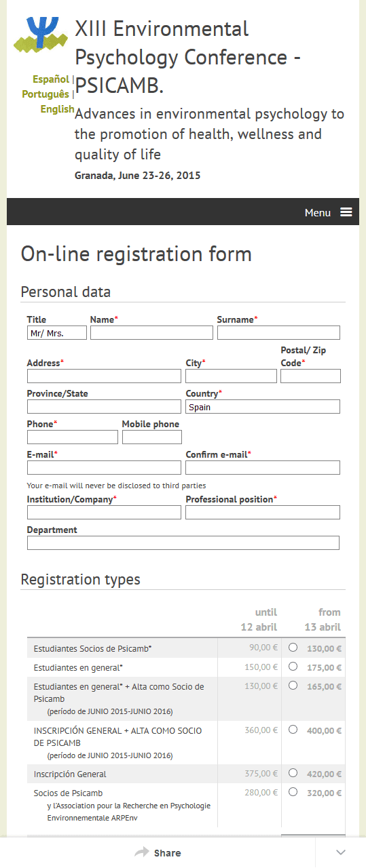This screenshot has width=366, height=868.
Task: Focus the Postal/ Zip Code field
Action: (310, 376)
